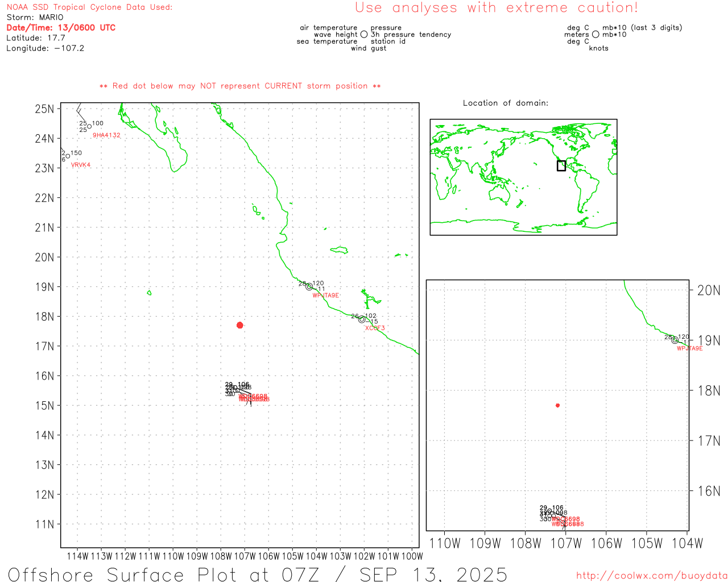Viewport: 728px width, 582px height.
Task: Click the 104W label on zoomed map
Action: click(x=688, y=543)
